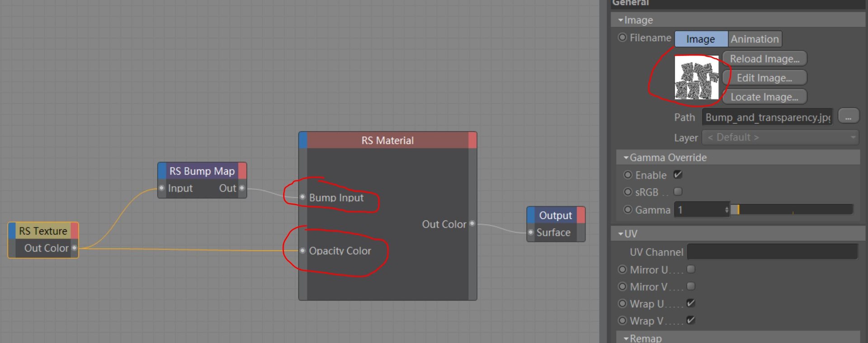The width and height of the screenshot is (868, 343).
Task: Click the RS Material Out Color port
Action: pos(472,224)
